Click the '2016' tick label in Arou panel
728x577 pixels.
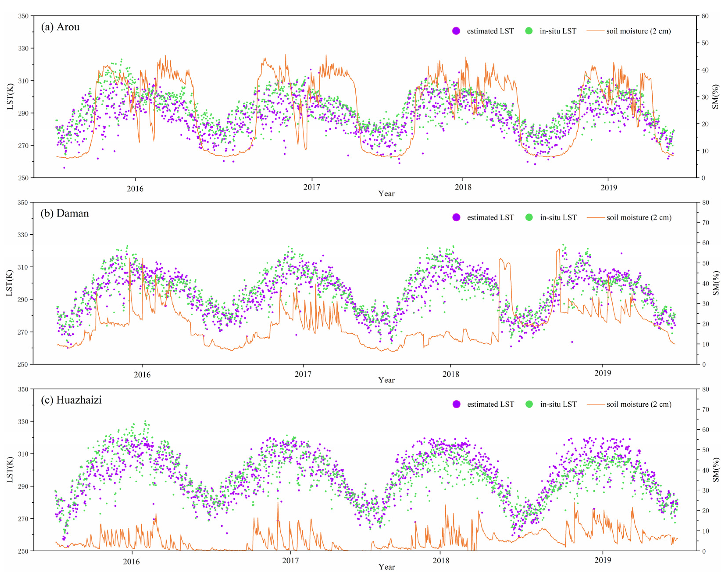point(135,189)
